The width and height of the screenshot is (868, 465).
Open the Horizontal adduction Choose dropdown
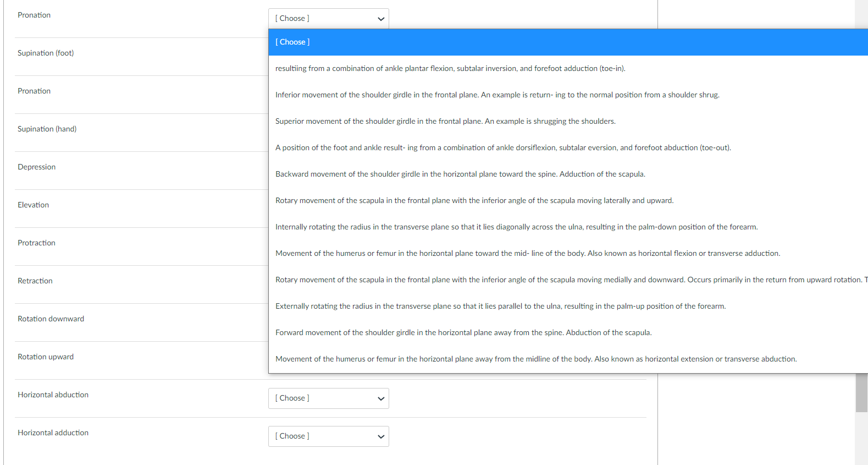pos(328,436)
